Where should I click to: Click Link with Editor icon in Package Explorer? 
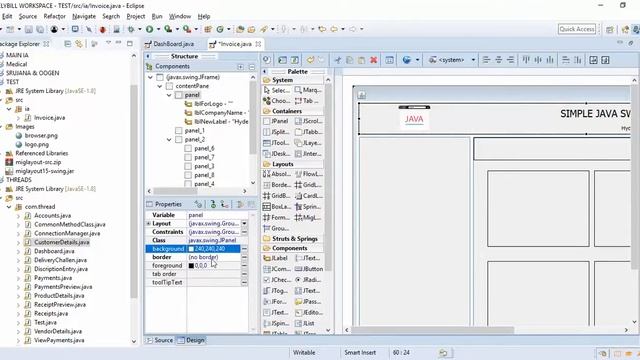point(79,44)
